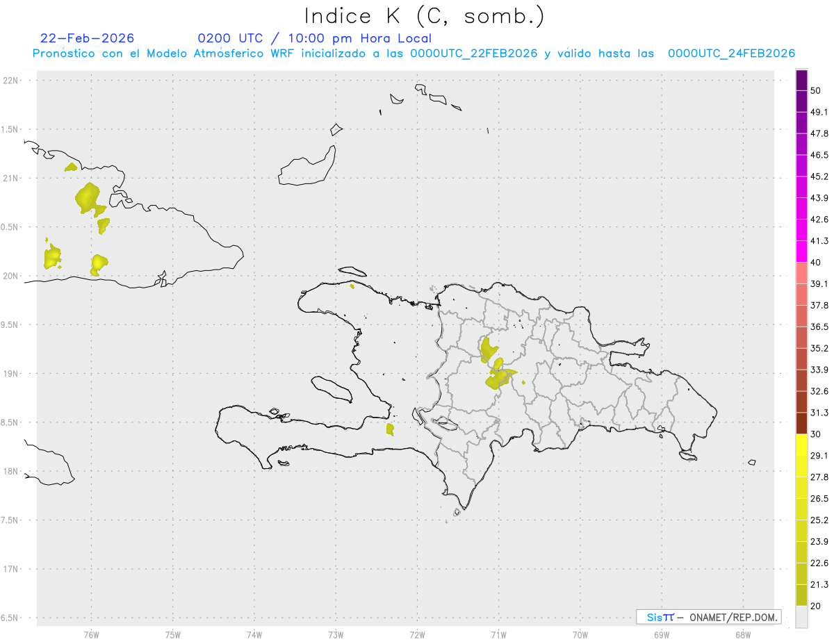Click the color bar label "33.9"
Viewport: 834px width, 644px height.
point(820,370)
